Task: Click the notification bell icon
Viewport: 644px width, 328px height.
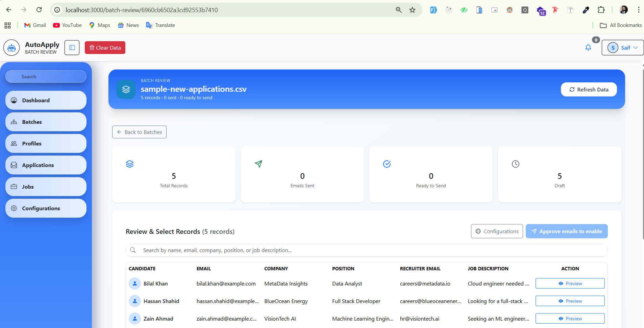Action: [x=588, y=48]
